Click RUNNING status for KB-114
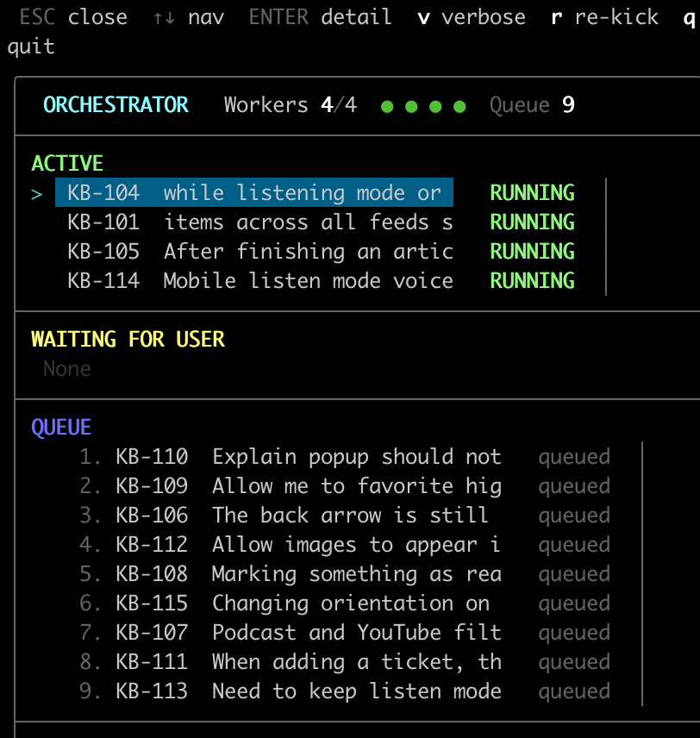The width and height of the screenshot is (700, 738). 533,281
